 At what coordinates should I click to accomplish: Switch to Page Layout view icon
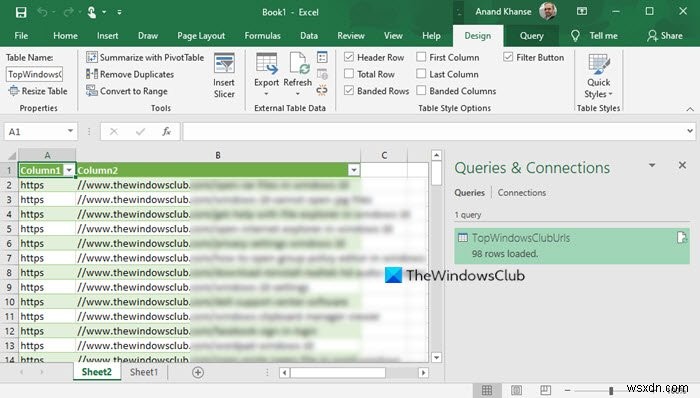click(x=517, y=390)
